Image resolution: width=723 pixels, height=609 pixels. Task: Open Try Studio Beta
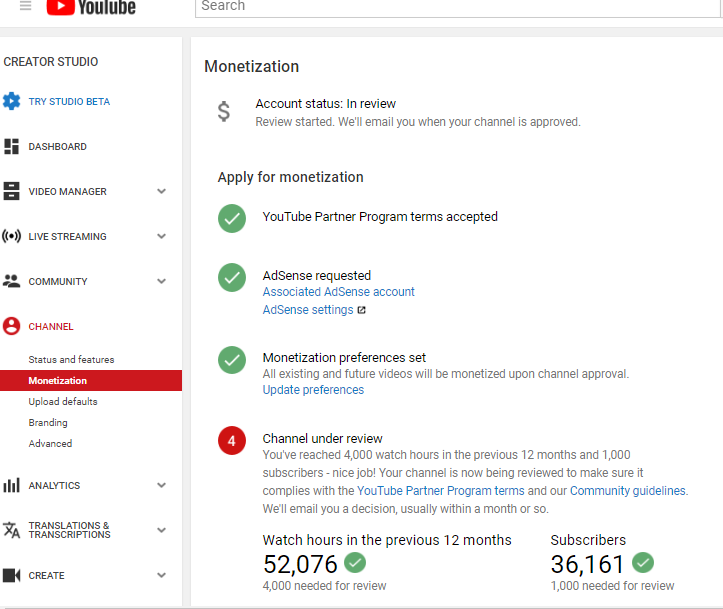[69, 101]
